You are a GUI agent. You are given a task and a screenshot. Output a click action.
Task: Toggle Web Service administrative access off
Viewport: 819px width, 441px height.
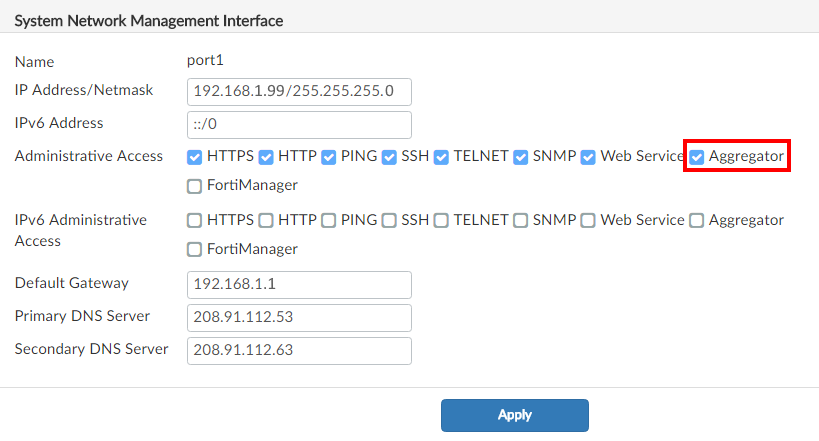[589, 157]
